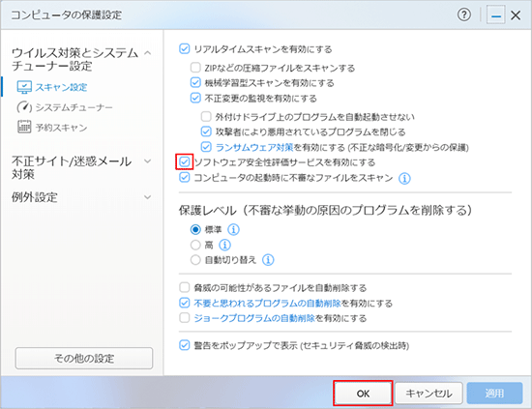Click the OK button
This screenshot has width=532, height=409.
pyautogui.click(x=363, y=394)
